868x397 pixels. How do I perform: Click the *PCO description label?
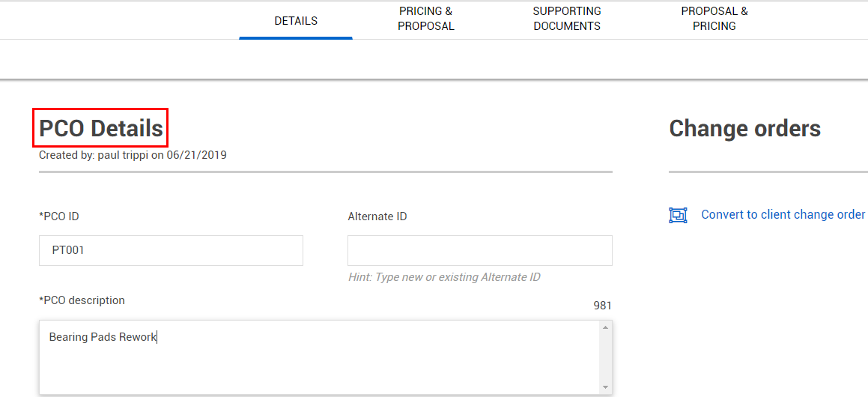(82, 300)
